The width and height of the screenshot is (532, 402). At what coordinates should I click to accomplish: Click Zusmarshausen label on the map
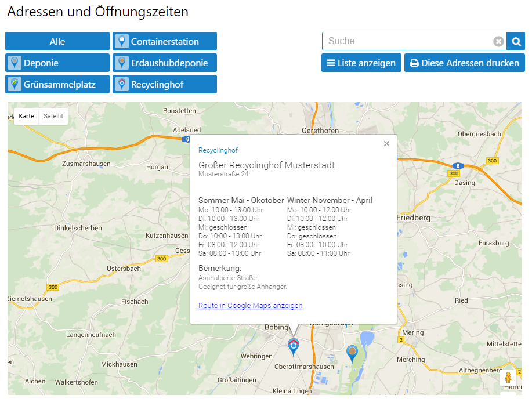86,164
